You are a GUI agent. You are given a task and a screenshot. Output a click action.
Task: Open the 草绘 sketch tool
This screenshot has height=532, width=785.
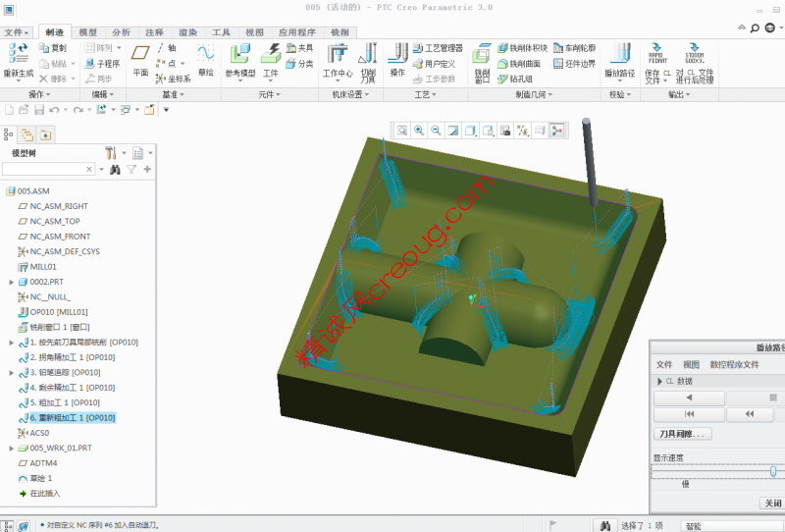coord(206,60)
